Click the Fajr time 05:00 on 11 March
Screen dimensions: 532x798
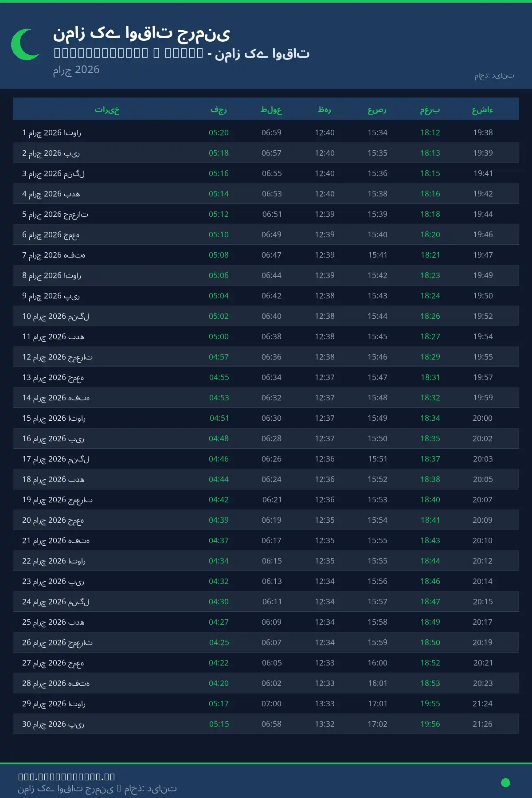coord(219,336)
